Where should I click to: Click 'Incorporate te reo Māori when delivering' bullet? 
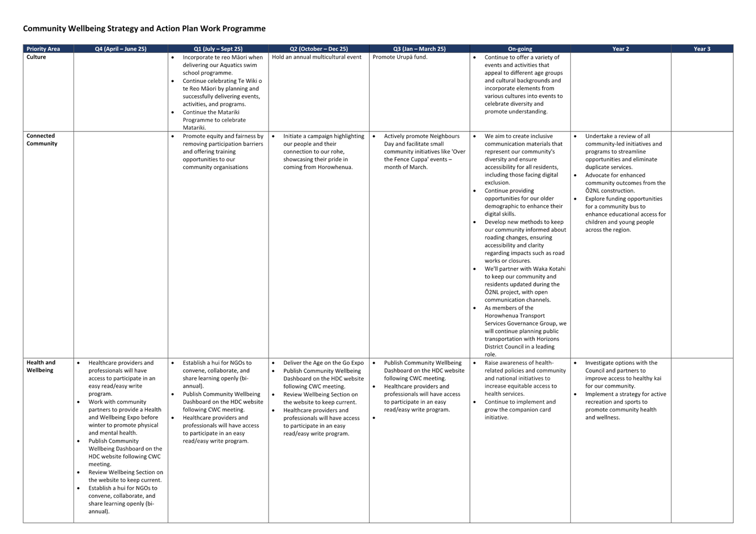coord(222,65)
